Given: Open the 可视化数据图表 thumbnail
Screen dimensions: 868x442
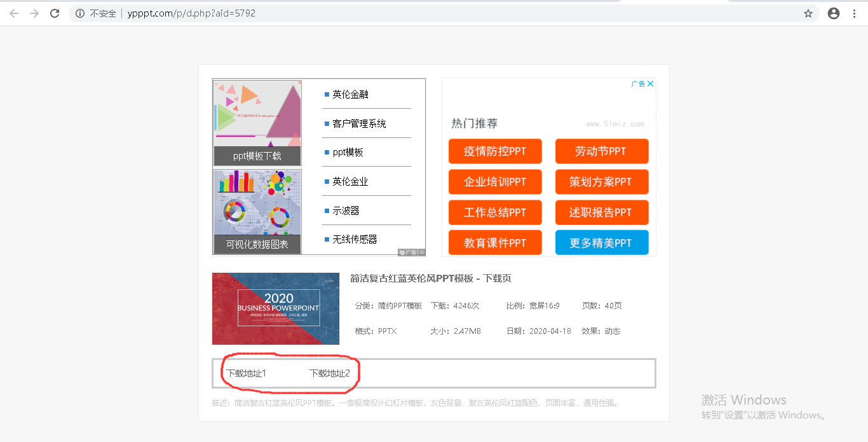Looking at the screenshot, I should point(257,212).
